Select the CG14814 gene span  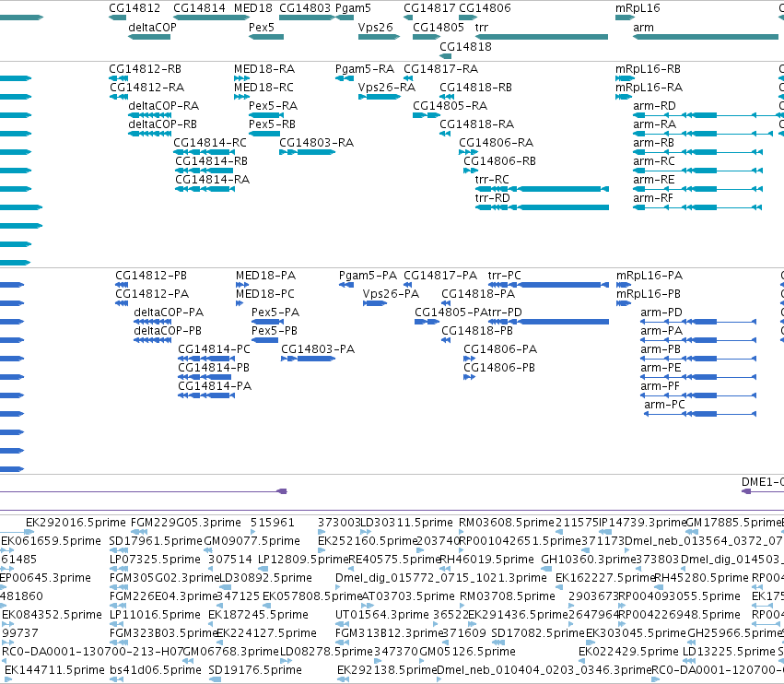pyautogui.click(x=211, y=18)
